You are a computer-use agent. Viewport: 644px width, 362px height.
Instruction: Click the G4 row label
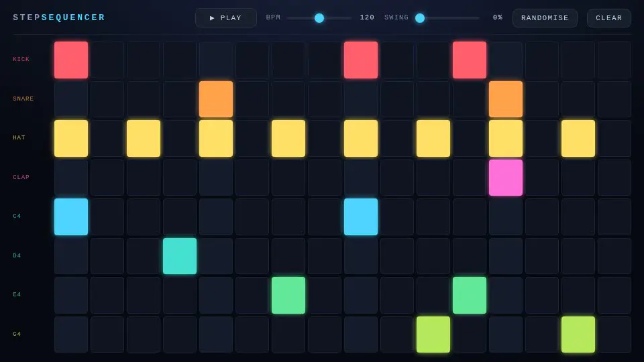pyautogui.click(x=17, y=334)
